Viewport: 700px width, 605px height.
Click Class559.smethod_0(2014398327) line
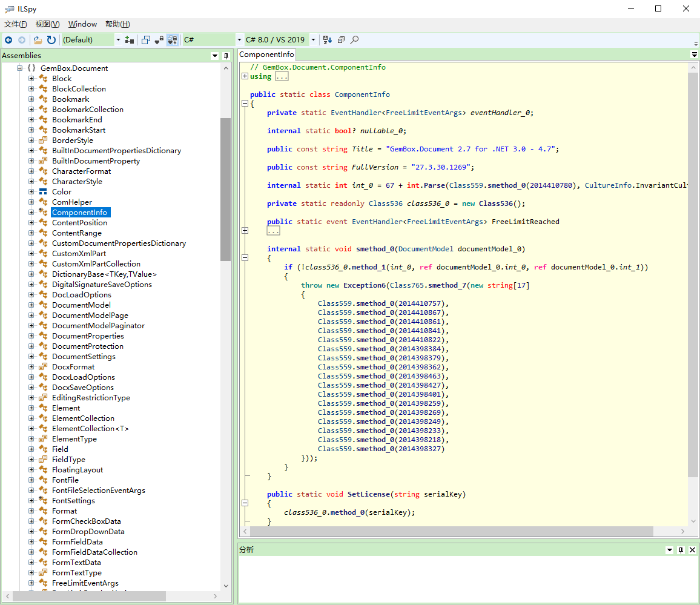pos(381,449)
